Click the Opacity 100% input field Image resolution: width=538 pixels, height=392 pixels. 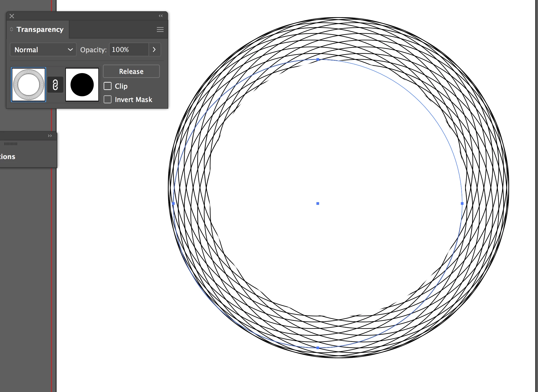pos(129,50)
